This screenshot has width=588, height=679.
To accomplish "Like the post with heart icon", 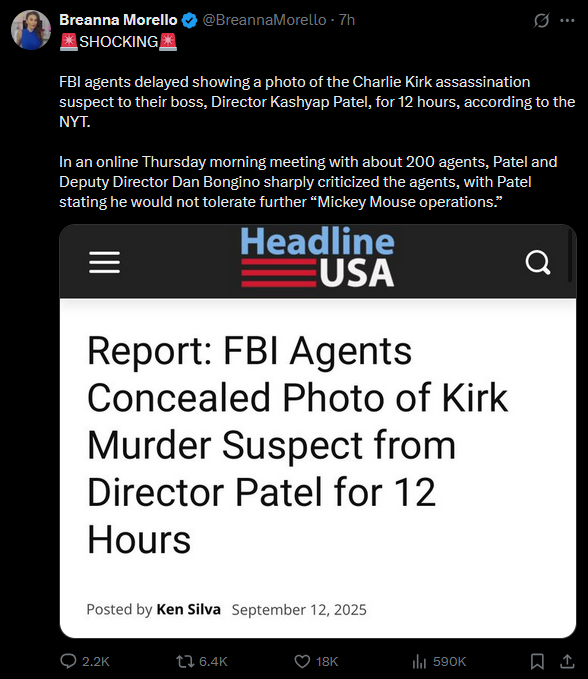I will [302, 661].
